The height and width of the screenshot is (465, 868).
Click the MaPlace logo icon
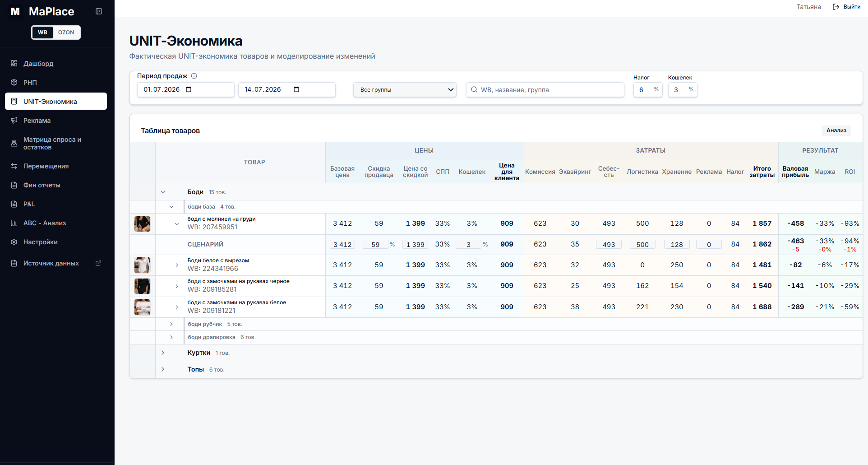(15, 11)
